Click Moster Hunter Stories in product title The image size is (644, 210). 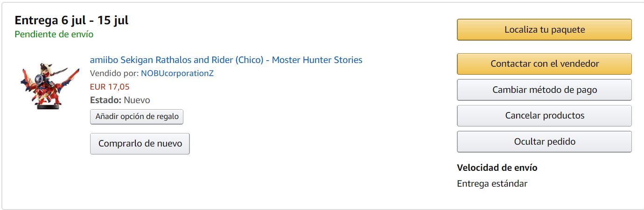317,60
